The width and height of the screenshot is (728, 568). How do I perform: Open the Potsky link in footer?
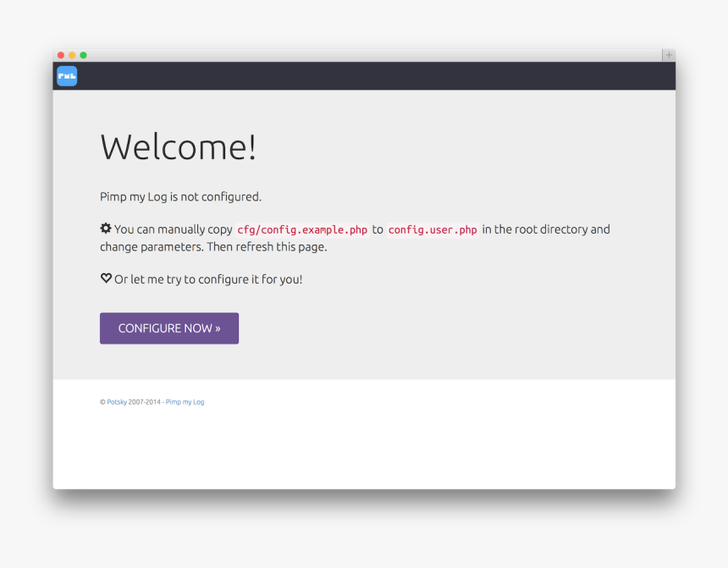pos(117,402)
